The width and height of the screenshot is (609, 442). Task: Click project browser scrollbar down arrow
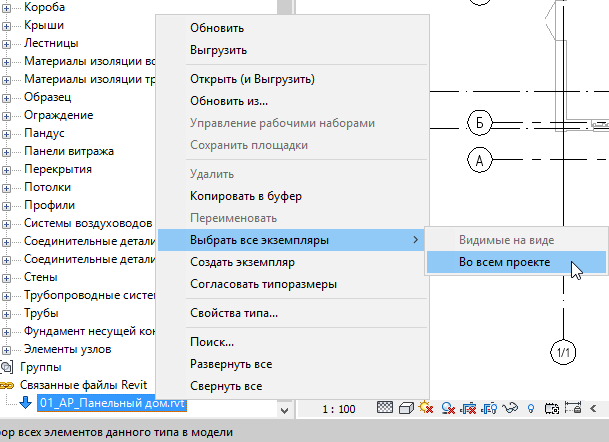pos(284,411)
